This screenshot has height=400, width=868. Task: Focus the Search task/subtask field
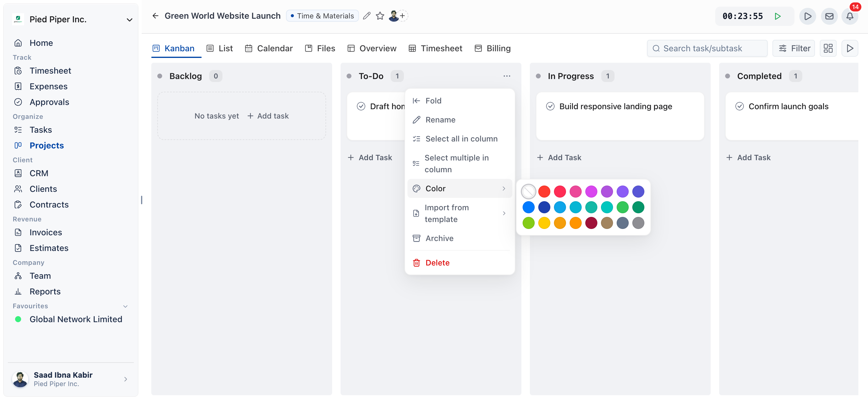coord(707,48)
